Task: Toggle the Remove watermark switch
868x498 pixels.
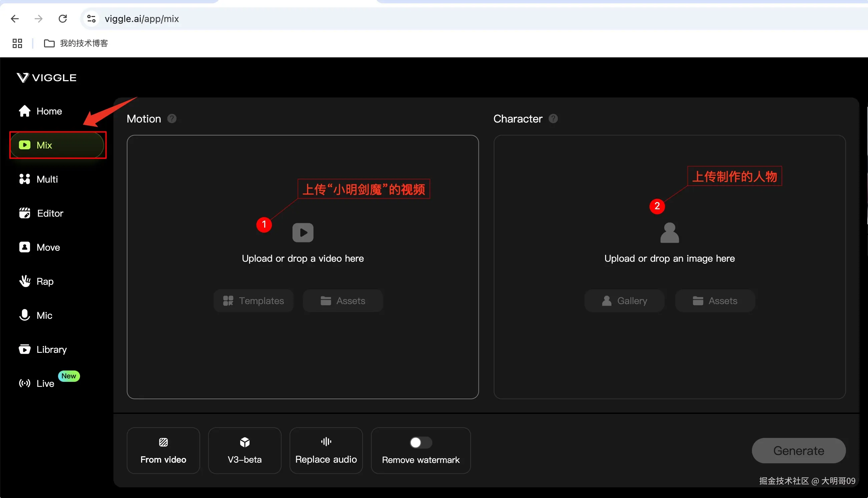Action: coord(421,443)
